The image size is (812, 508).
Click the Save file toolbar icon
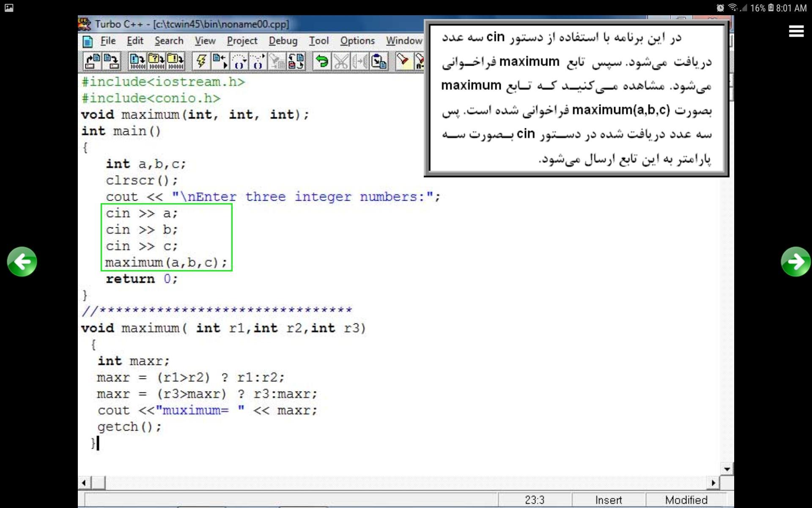pos(112,61)
